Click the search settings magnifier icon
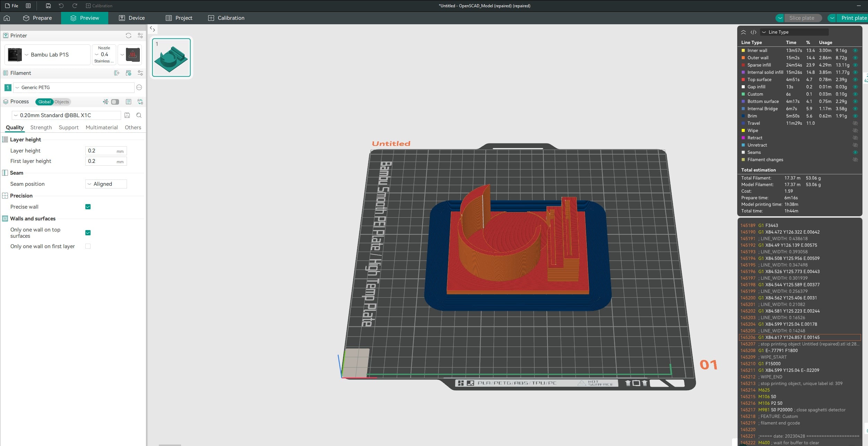Screen dimensions: 868x446 139,115
